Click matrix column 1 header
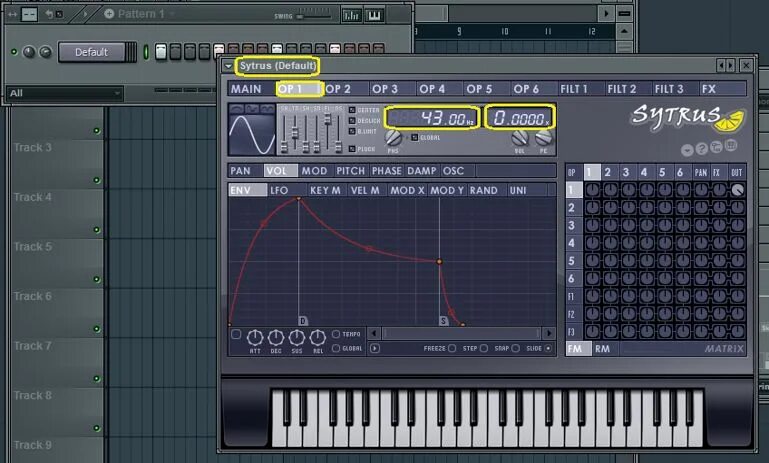The width and height of the screenshot is (769, 463). tap(592, 172)
